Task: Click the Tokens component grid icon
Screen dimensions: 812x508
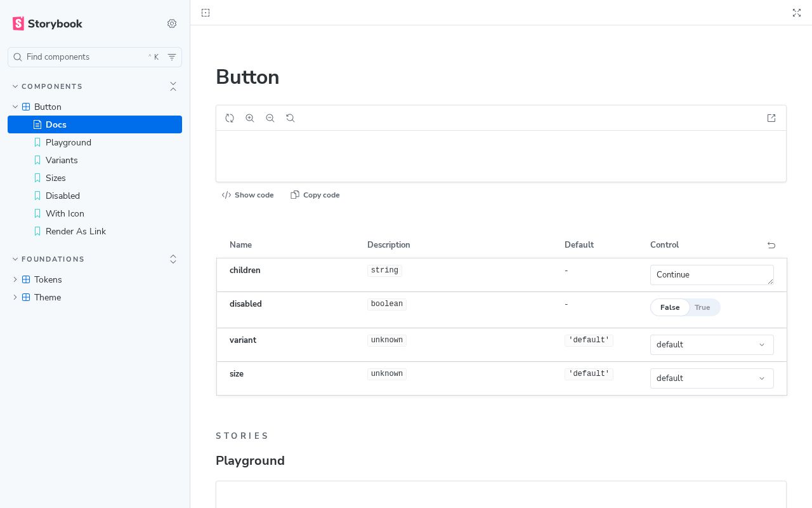Action: [26, 279]
